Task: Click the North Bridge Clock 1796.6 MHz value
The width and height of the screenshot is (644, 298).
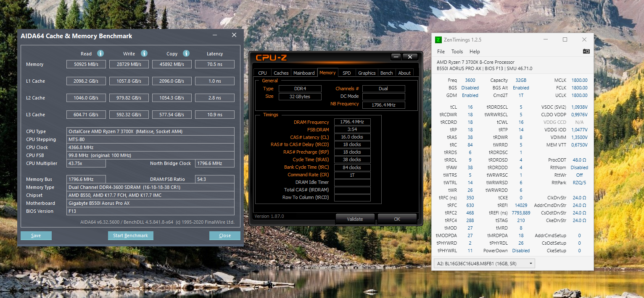Action: coord(215,163)
